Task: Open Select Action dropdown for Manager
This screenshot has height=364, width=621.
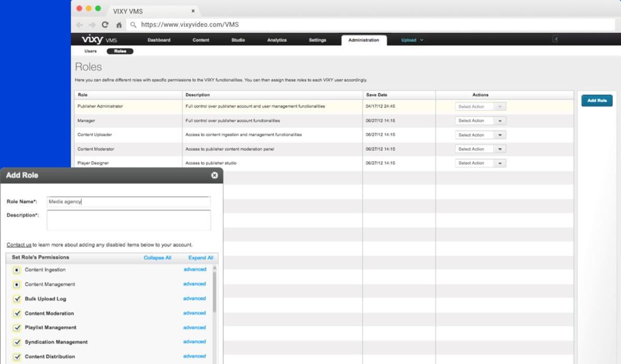Action: (x=480, y=120)
